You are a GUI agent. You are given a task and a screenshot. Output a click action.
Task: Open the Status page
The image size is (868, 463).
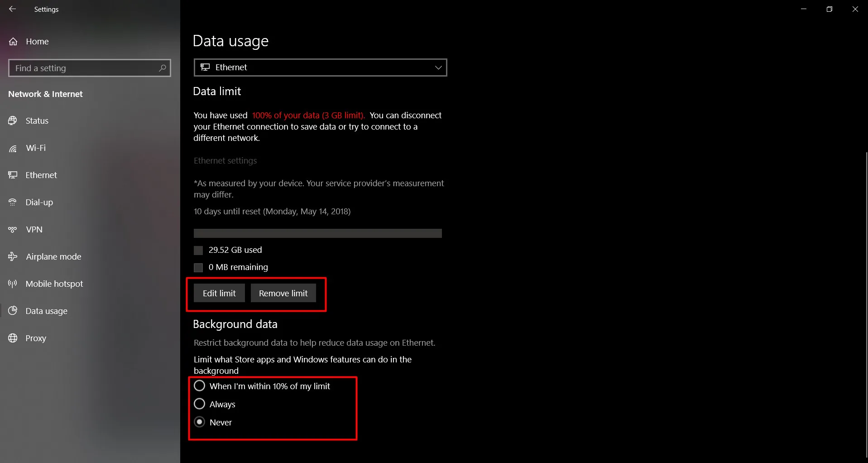coord(90,121)
